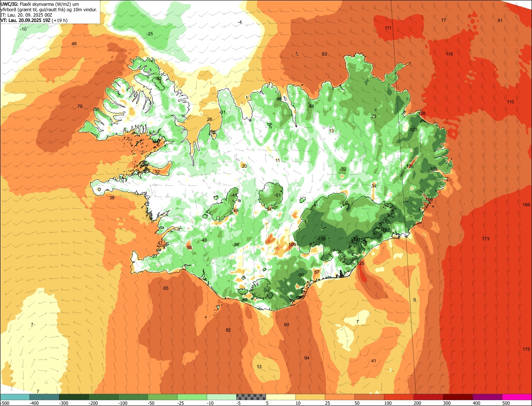The height and width of the screenshot is (406, 532).
Task: Select the dark red legend swatch between 300 and 400
Action: click(458, 397)
